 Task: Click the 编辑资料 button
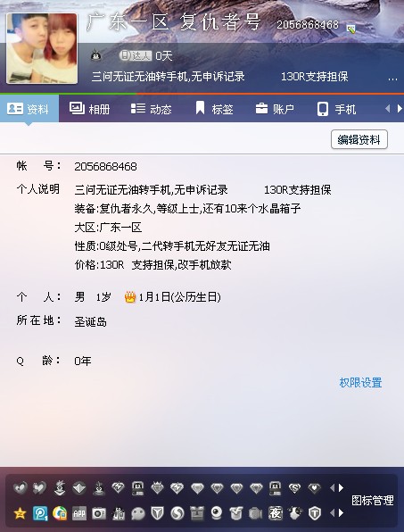[359, 139]
